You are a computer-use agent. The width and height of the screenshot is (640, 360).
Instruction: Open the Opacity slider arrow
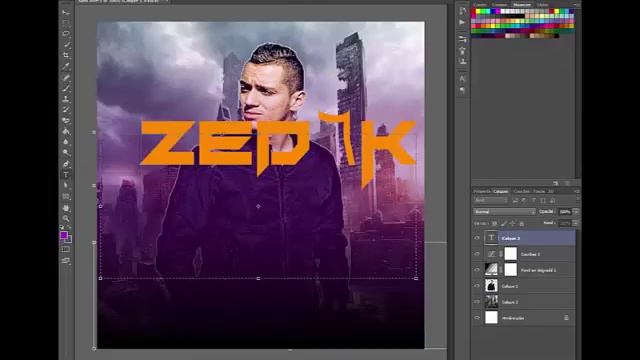point(576,211)
